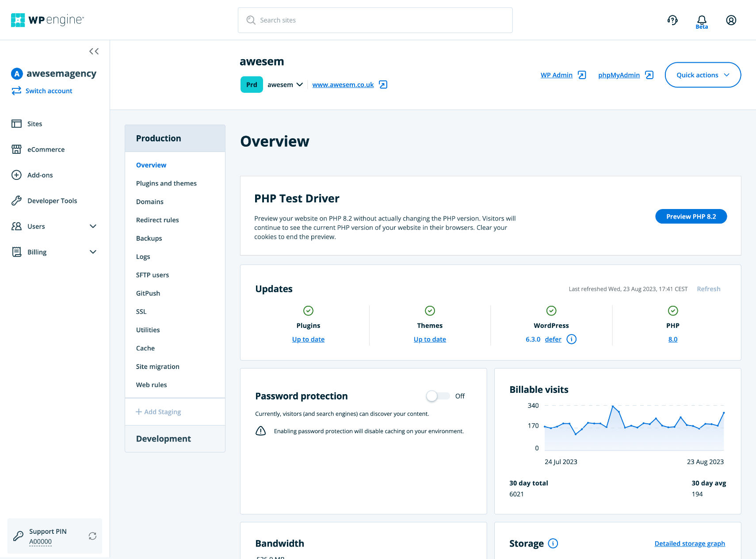Click PHP version 8.0 link

(x=673, y=339)
